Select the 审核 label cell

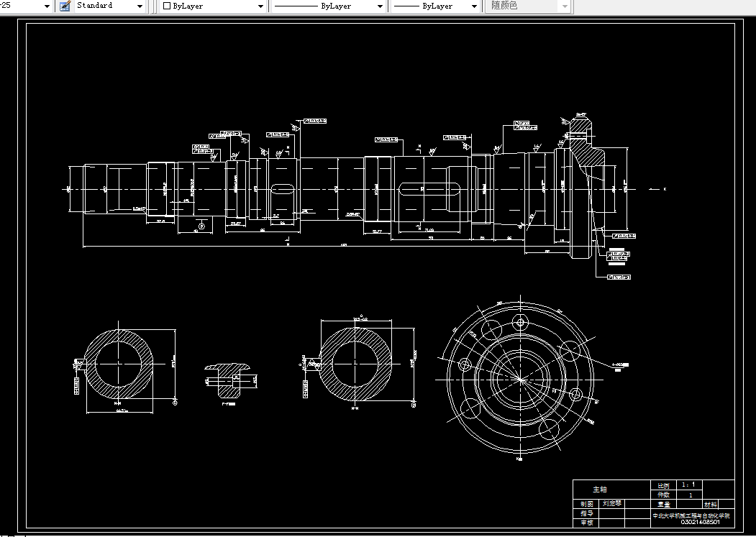(586, 523)
